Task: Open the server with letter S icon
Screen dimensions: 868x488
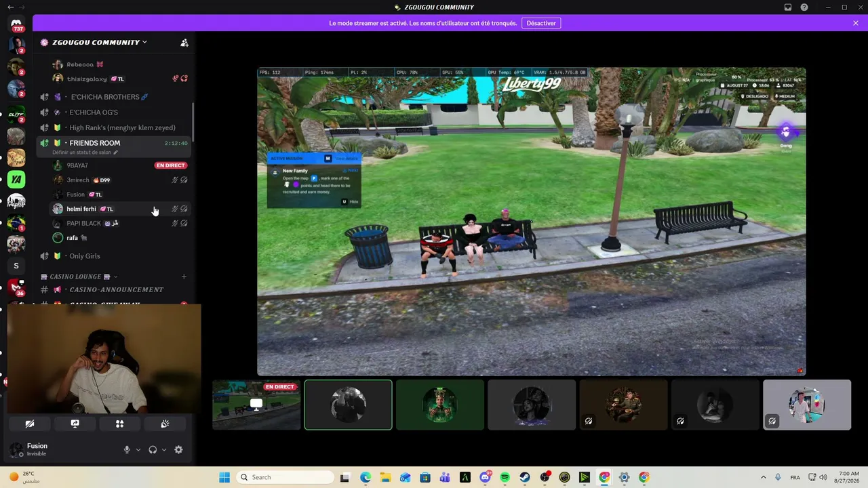Action: pos(16,266)
